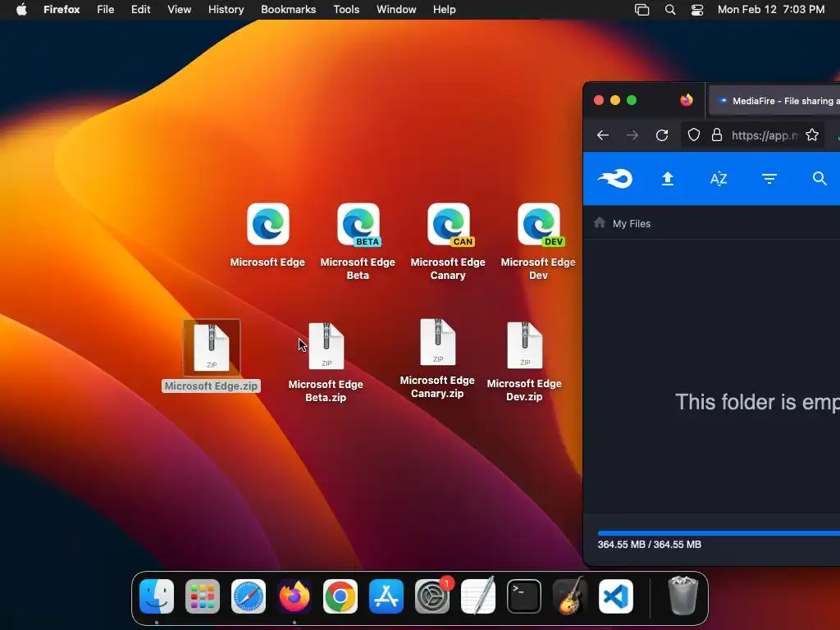The height and width of the screenshot is (630, 840).
Task: Launch GarageBand from the Dock
Action: pos(570,596)
